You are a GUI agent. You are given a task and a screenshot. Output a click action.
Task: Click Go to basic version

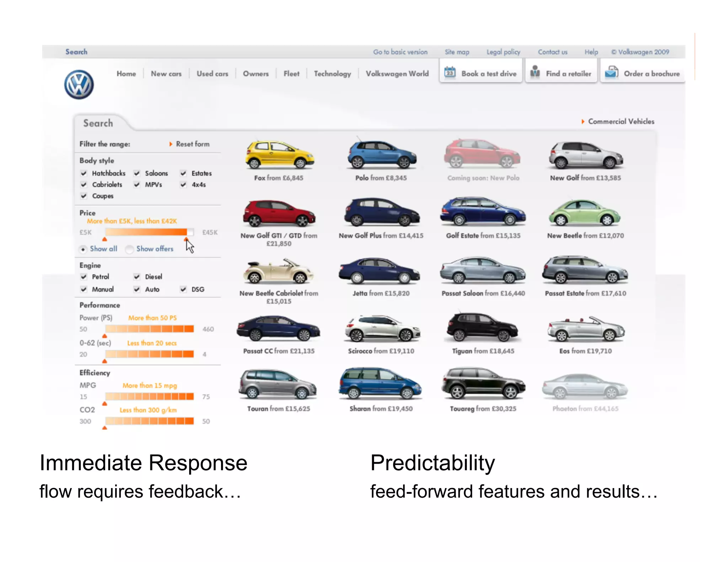400,52
